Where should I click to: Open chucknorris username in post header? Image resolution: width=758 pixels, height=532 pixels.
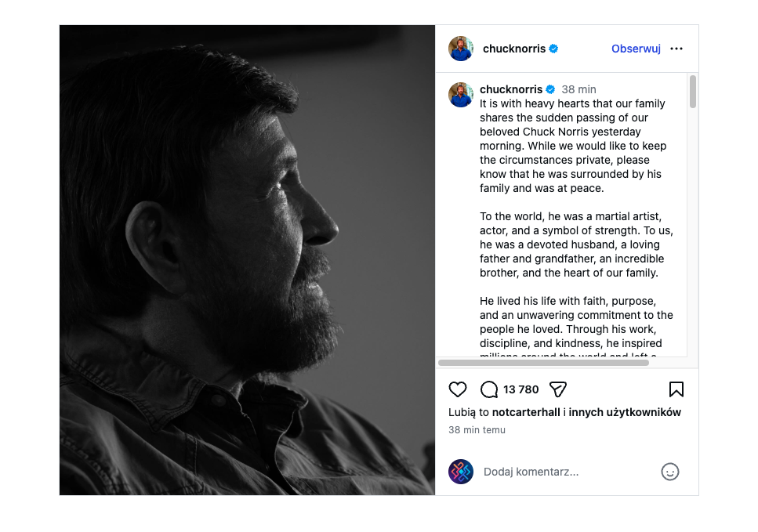tap(514, 49)
